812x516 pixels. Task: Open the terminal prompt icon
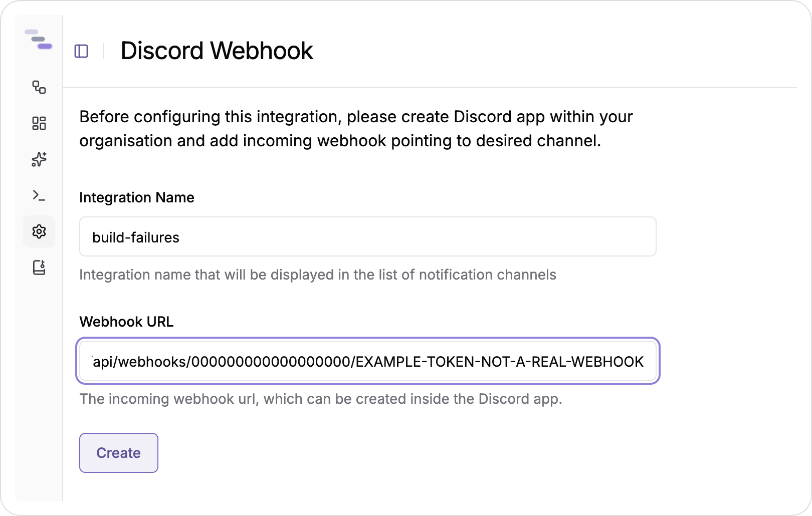39,195
